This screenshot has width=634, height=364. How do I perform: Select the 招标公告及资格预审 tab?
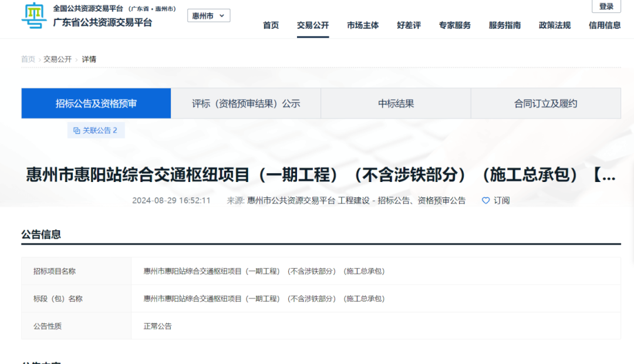point(96,103)
